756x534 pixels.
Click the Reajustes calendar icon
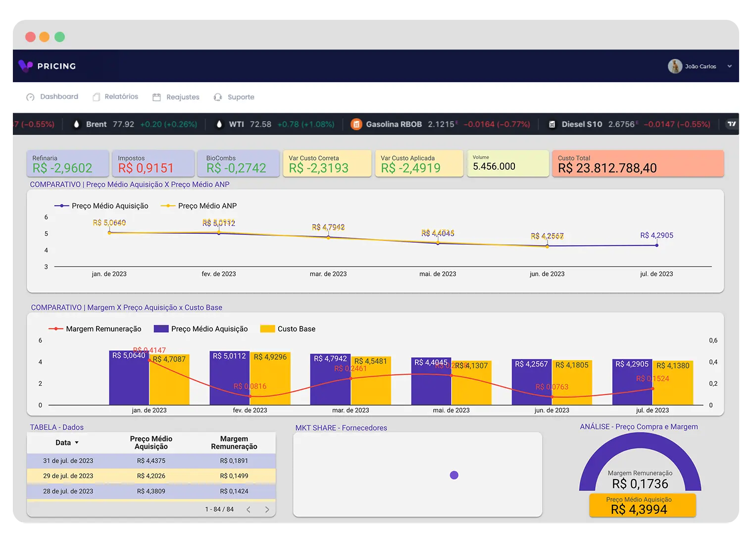(156, 97)
